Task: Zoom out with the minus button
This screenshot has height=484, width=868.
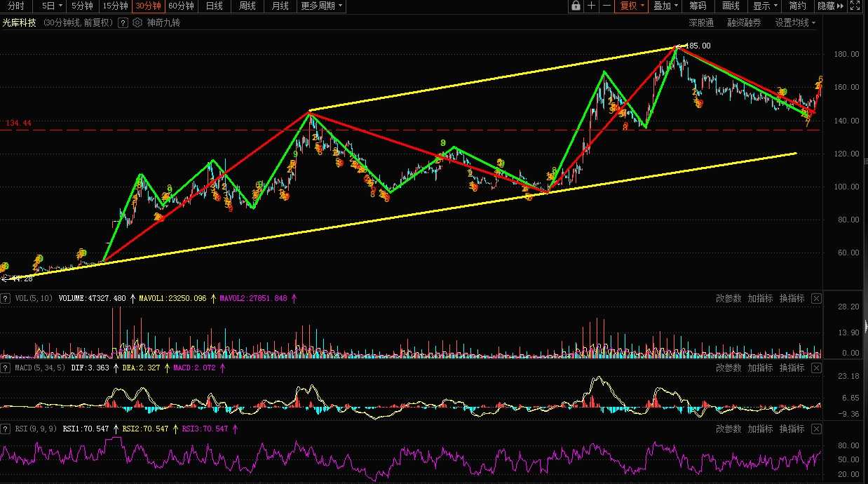Action: (606, 6)
